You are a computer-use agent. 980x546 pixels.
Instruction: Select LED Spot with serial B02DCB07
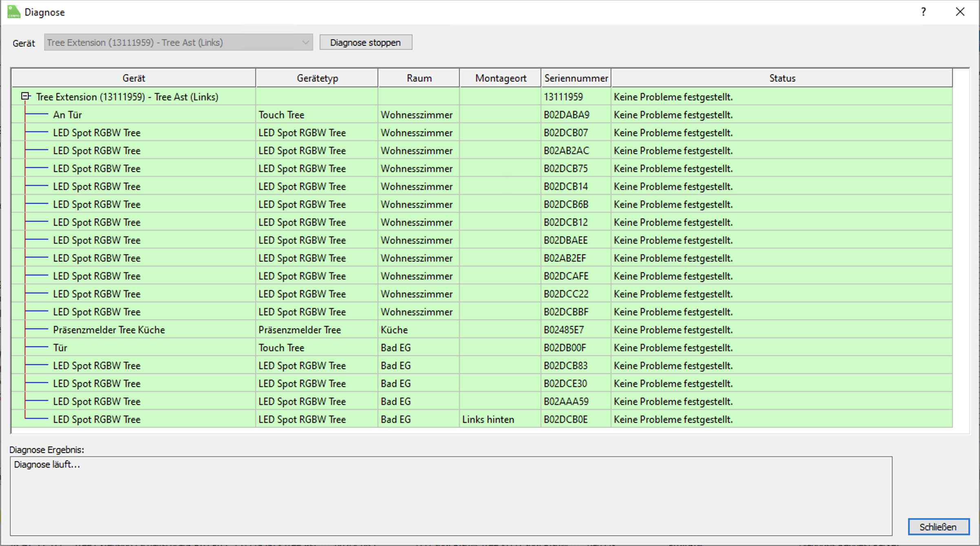97,133
